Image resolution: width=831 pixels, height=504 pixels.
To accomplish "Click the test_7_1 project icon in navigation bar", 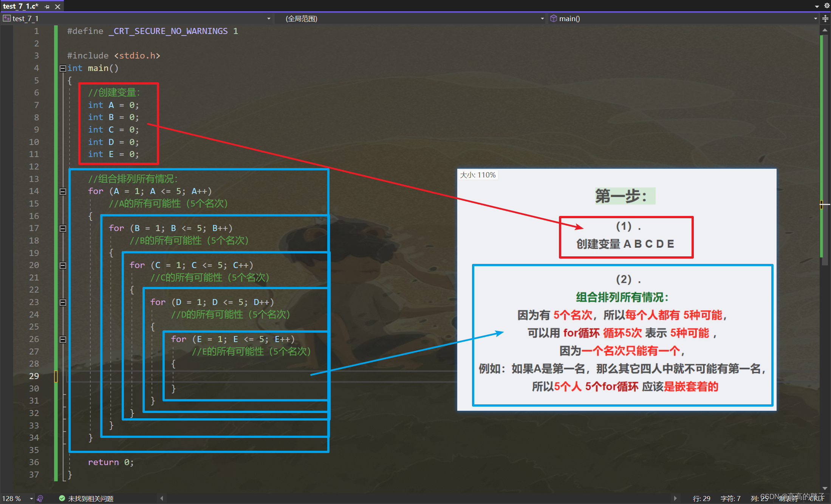I will pyautogui.click(x=7, y=18).
